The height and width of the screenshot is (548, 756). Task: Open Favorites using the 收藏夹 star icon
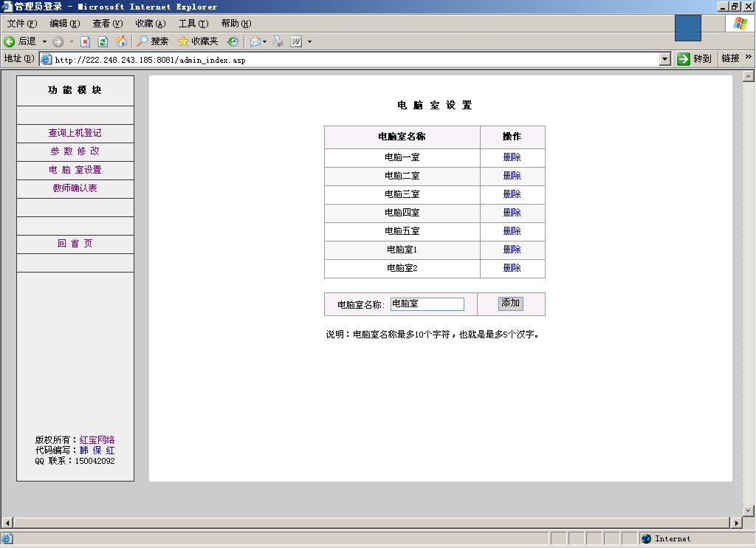[182, 41]
